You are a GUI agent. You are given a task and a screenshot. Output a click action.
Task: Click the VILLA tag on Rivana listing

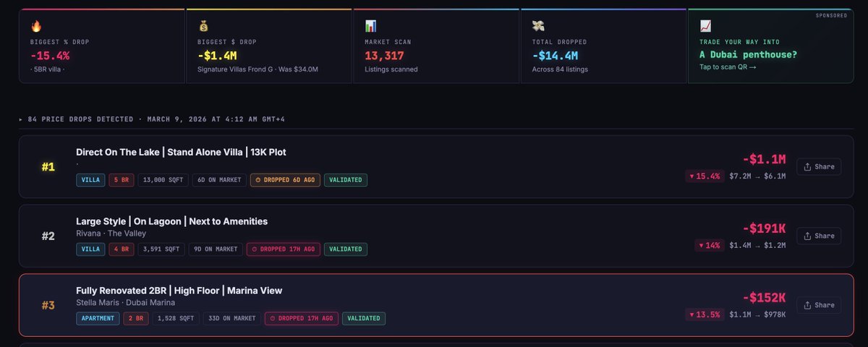click(x=90, y=249)
